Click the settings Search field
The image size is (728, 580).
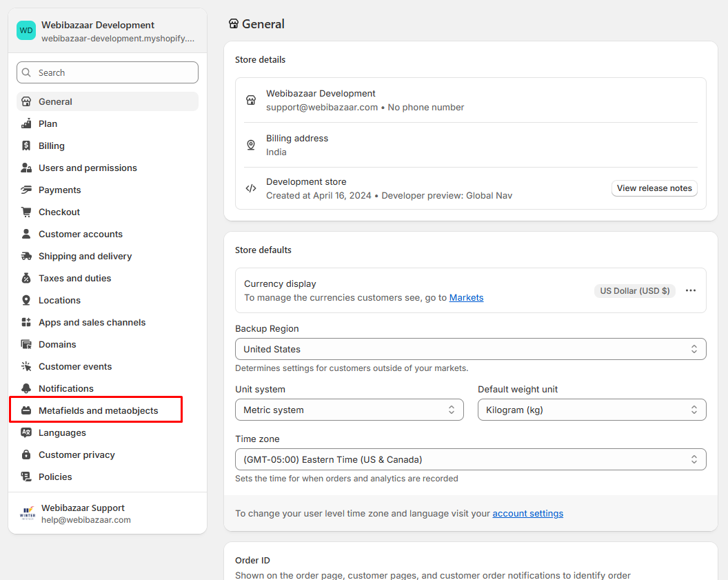tap(108, 72)
